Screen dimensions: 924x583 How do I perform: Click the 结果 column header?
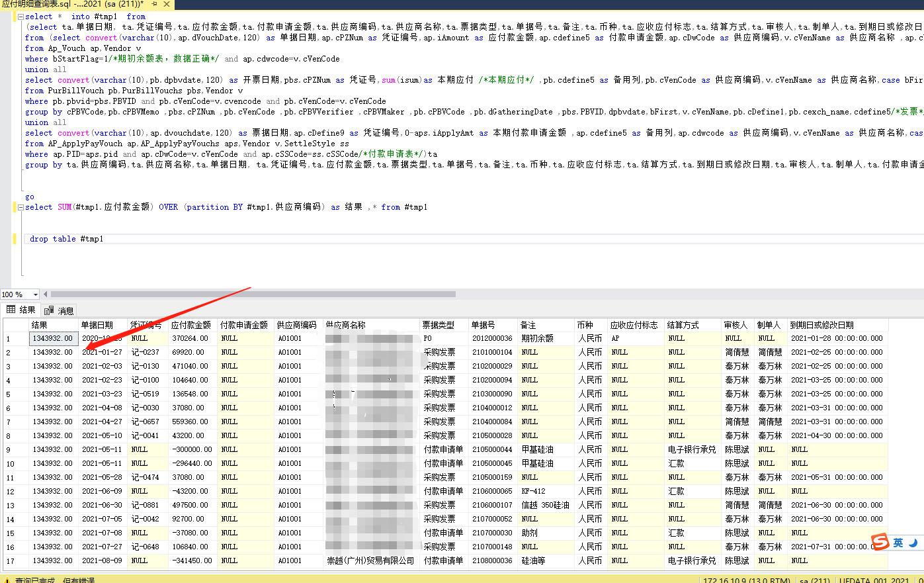pos(54,325)
